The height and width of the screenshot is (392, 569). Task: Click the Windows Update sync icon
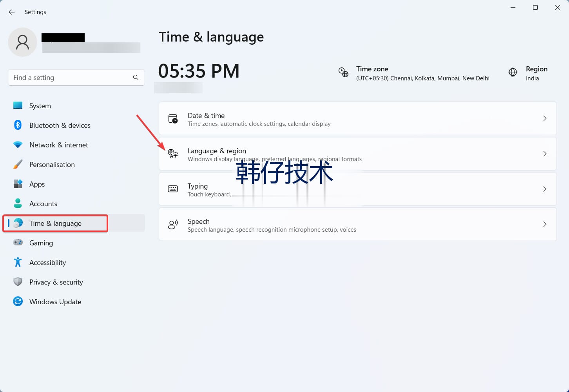18,301
